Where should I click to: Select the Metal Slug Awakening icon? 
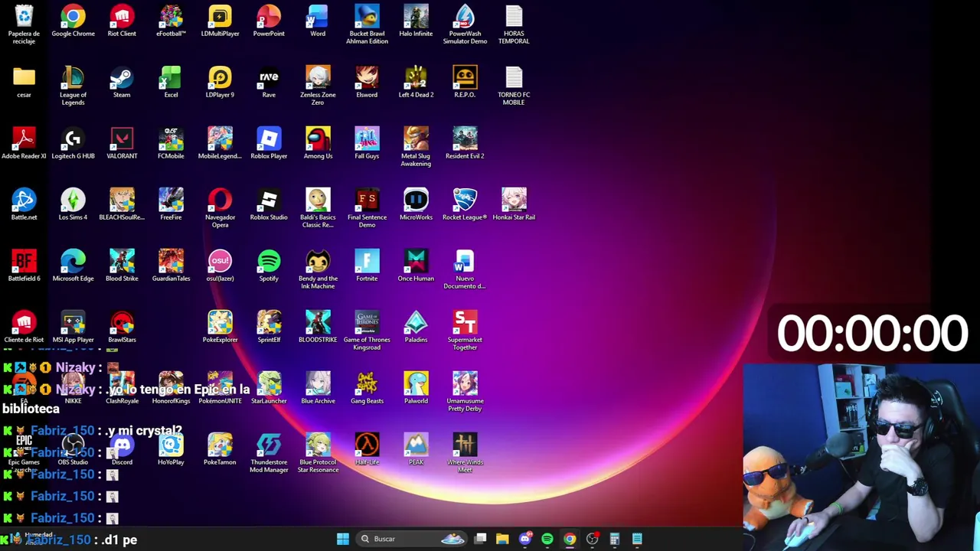pos(416,147)
